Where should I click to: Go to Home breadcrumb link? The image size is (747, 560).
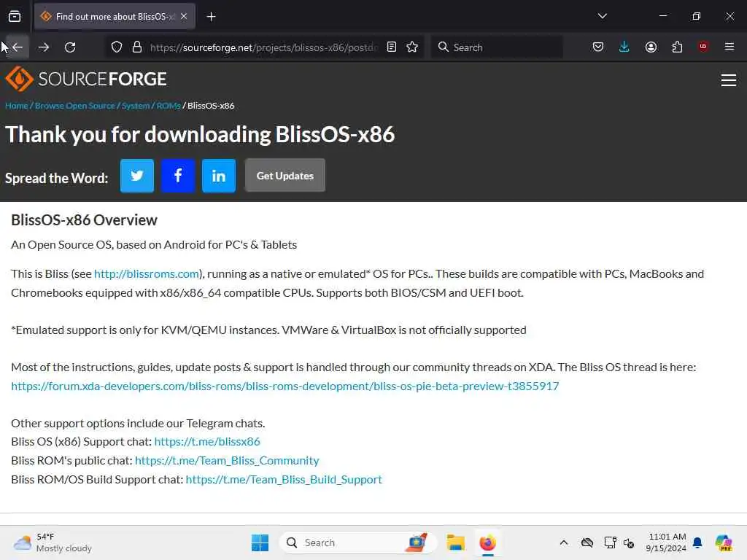(17, 106)
